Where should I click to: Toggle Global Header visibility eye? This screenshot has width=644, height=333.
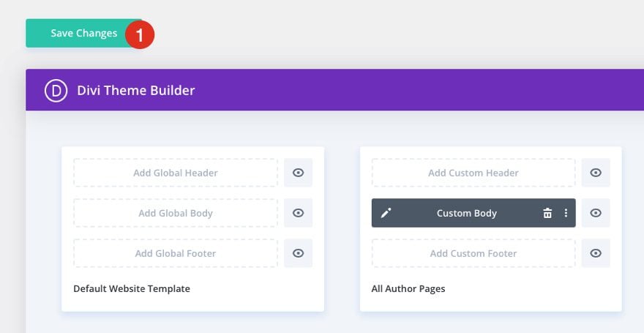click(x=298, y=173)
